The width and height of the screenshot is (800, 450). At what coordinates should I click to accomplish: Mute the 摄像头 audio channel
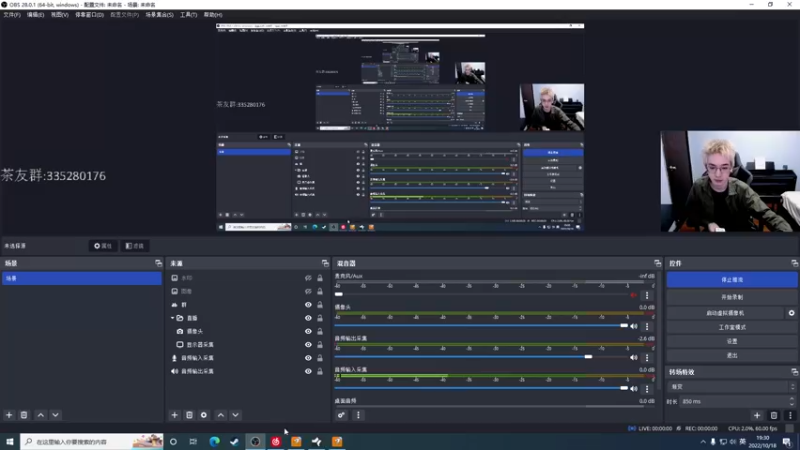(x=634, y=327)
